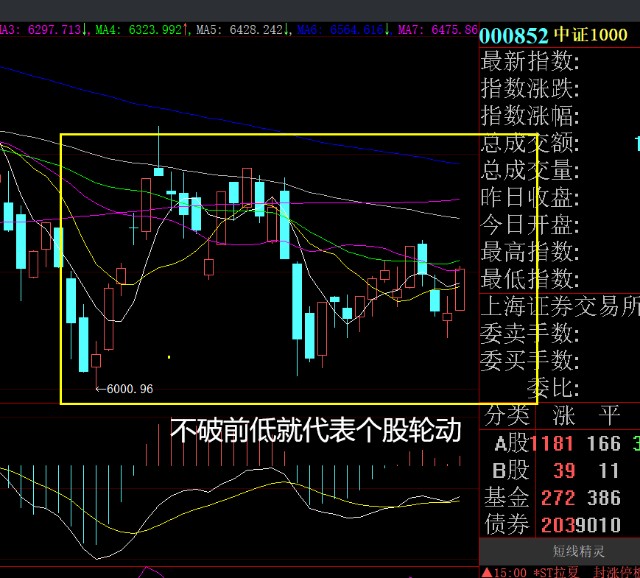
Task: Click the 总成交量 row label
Action: pyautogui.click(x=530, y=170)
